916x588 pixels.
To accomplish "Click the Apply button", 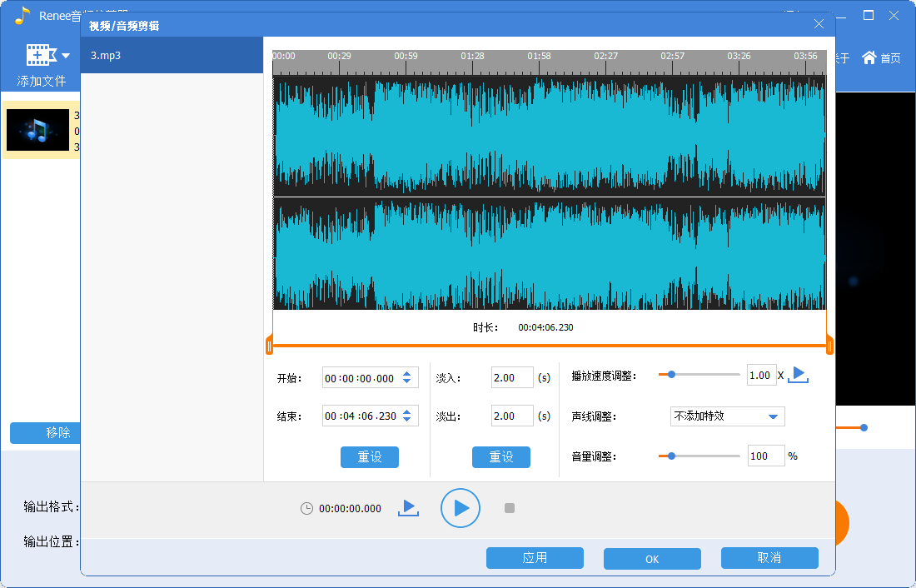I will pos(535,558).
